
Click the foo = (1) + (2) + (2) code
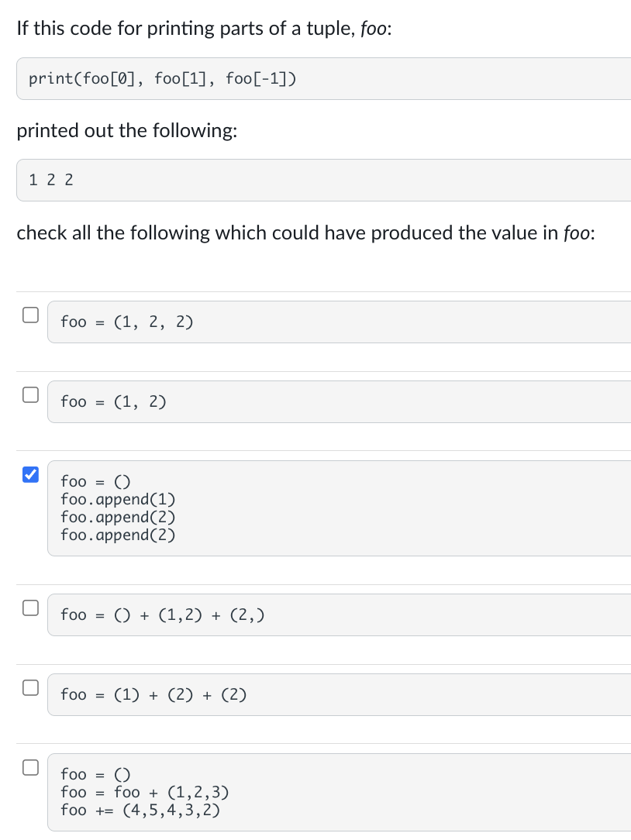(153, 694)
